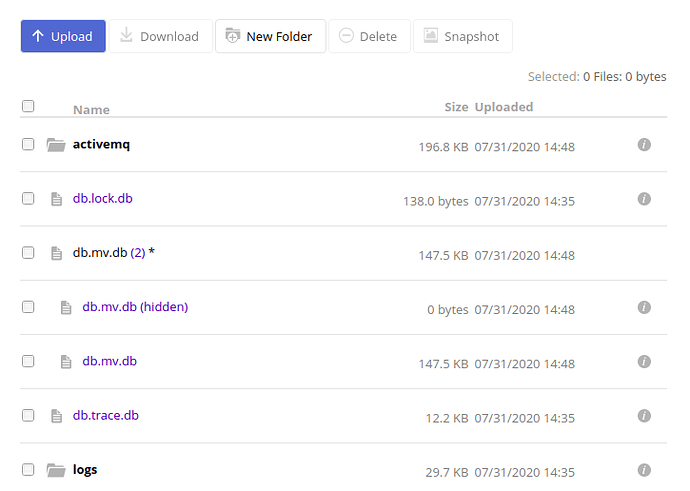Click the 196.8 KB size value

point(444,147)
